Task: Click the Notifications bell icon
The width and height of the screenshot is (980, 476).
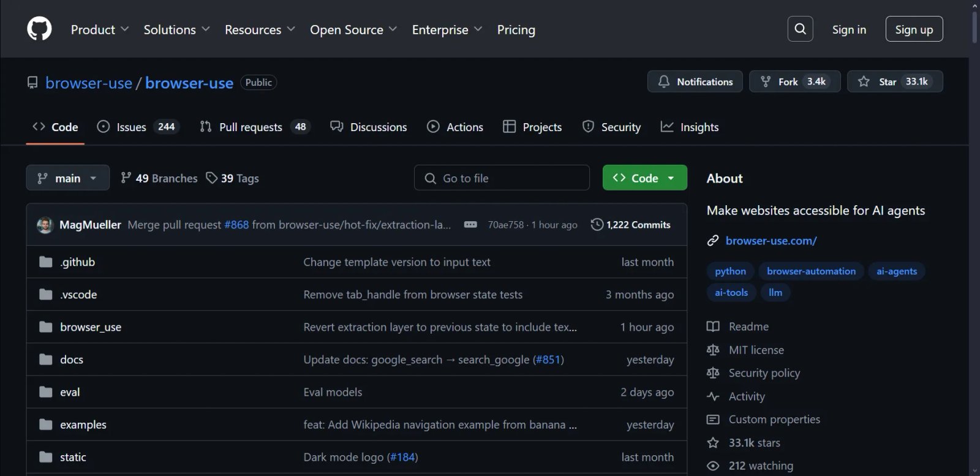Action: coord(664,81)
